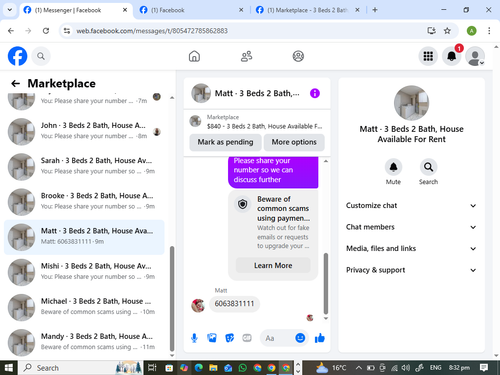Go back in browser history
This screenshot has width=500, height=375.
coord(11,31)
